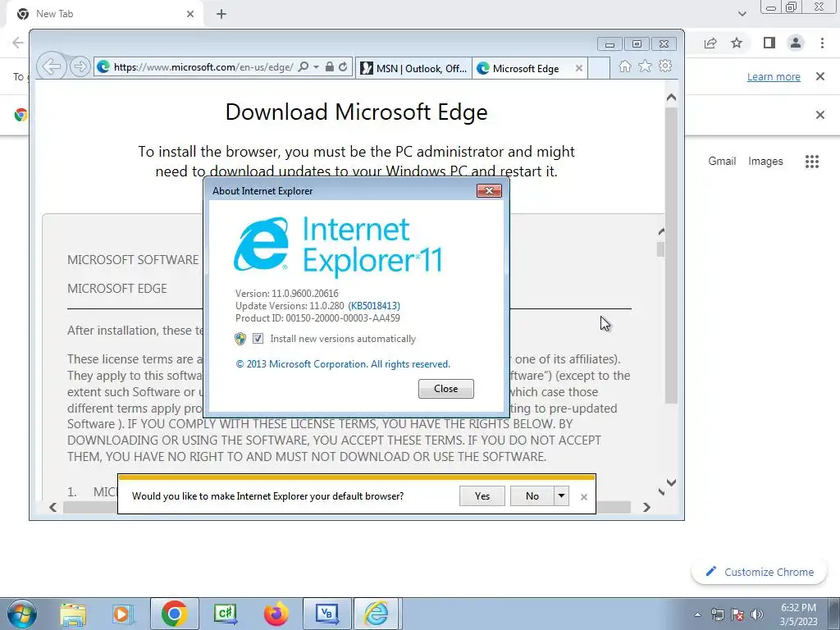
Task: Refresh the page in Internet Explorer
Action: point(344,67)
